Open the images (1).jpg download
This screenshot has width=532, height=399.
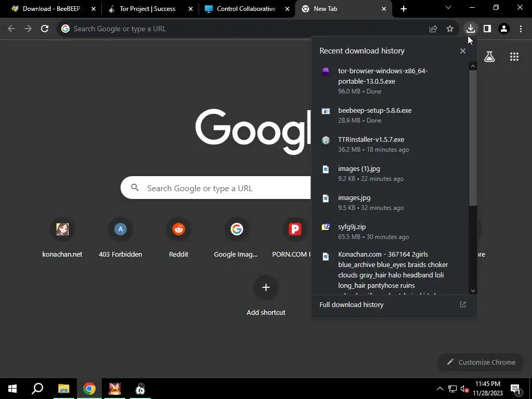[390, 174]
